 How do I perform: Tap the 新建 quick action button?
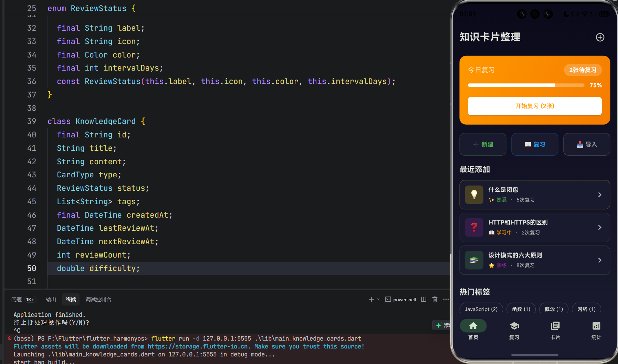coord(483,144)
